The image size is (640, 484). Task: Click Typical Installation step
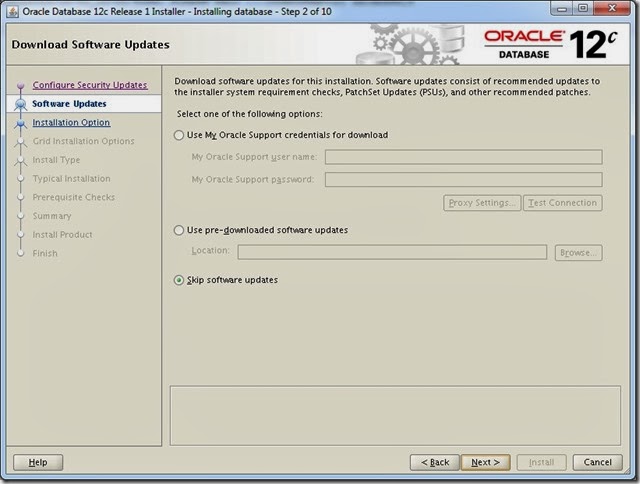(x=71, y=179)
